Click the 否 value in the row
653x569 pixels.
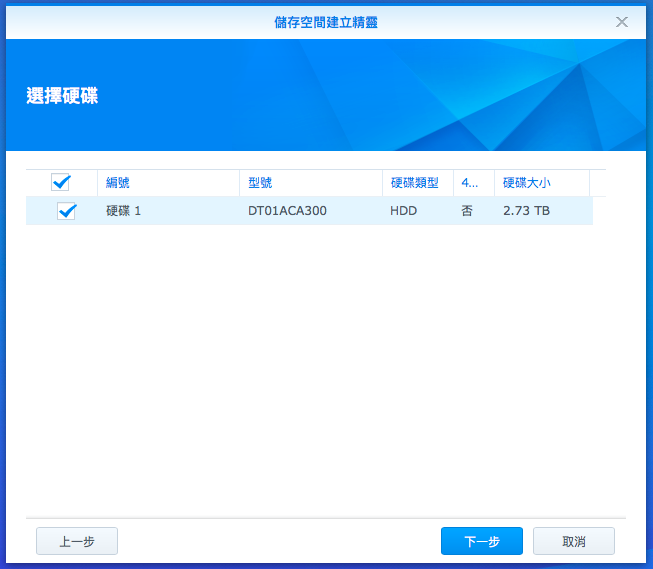pyautogui.click(x=467, y=211)
